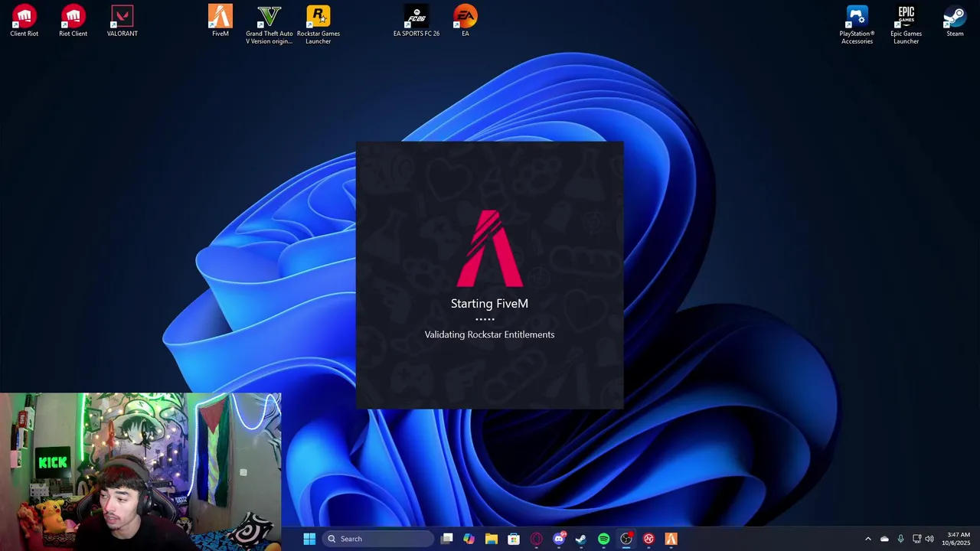The width and height of the screenshot is (980, 551).
Task: Click the FiveM logo in the loading splash
Action: coord(490,248)
